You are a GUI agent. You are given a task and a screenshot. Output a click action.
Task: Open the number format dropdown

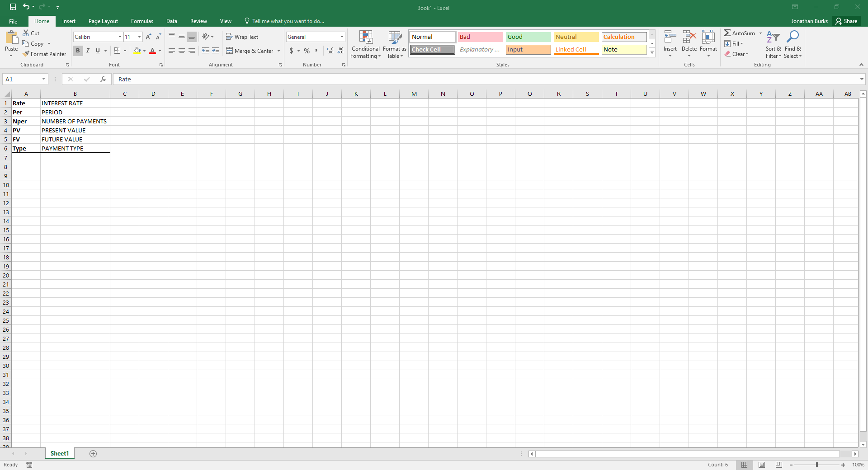coord(341,37)
